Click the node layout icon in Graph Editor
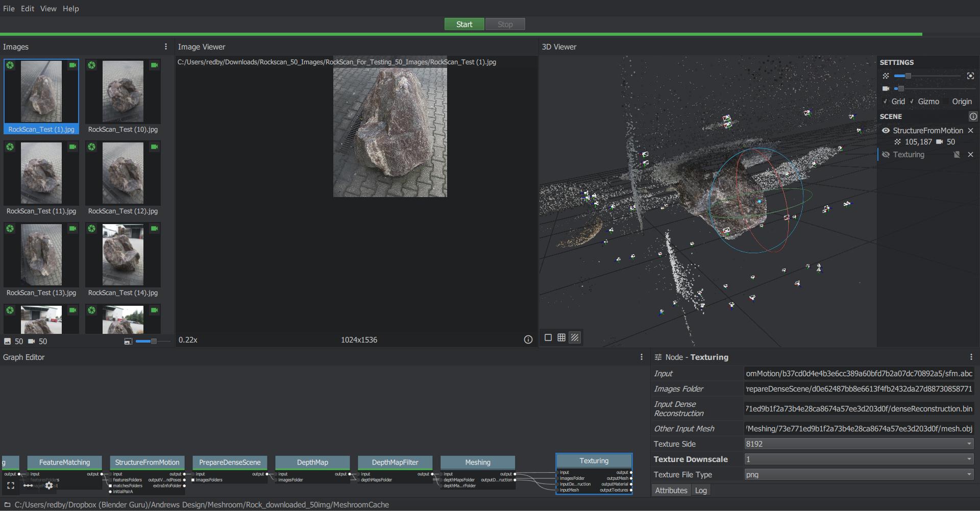This screenshot has width=980, height=511. point(28,485)
